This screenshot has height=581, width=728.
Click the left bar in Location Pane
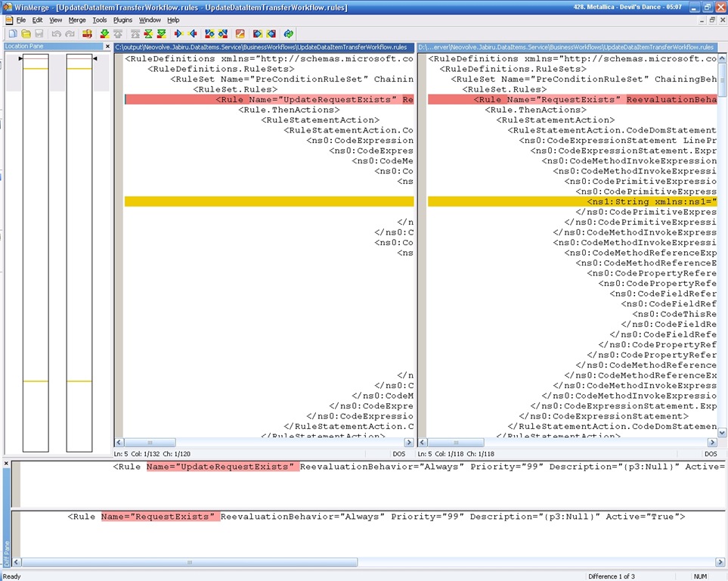tap(36, 253)
